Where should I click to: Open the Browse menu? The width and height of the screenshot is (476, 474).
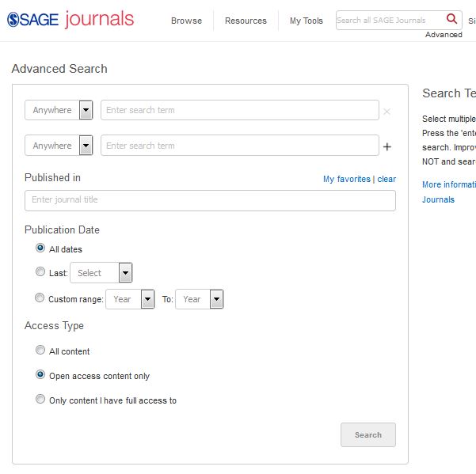186,21
